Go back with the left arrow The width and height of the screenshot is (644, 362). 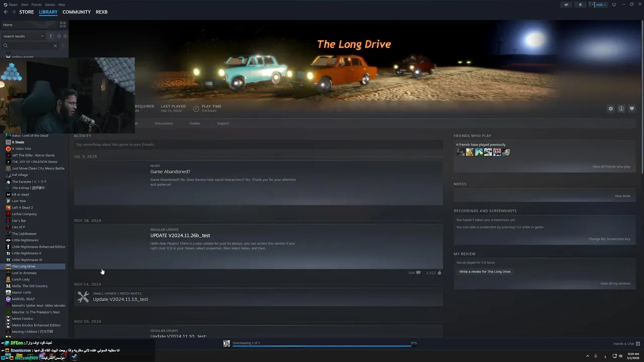tap(6, 12)
